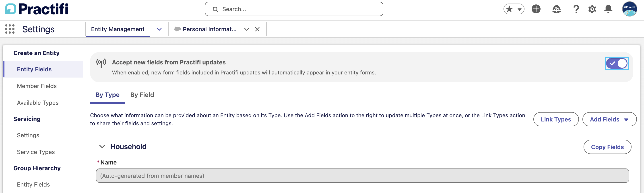Image resolution: width=644 pixels, height=193 pixels.
Task: Close the Personal Information tab
Action: 257,29
